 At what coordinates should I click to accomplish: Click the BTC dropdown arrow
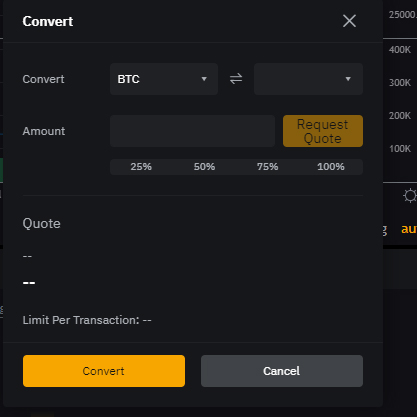(x=204, y=79)
